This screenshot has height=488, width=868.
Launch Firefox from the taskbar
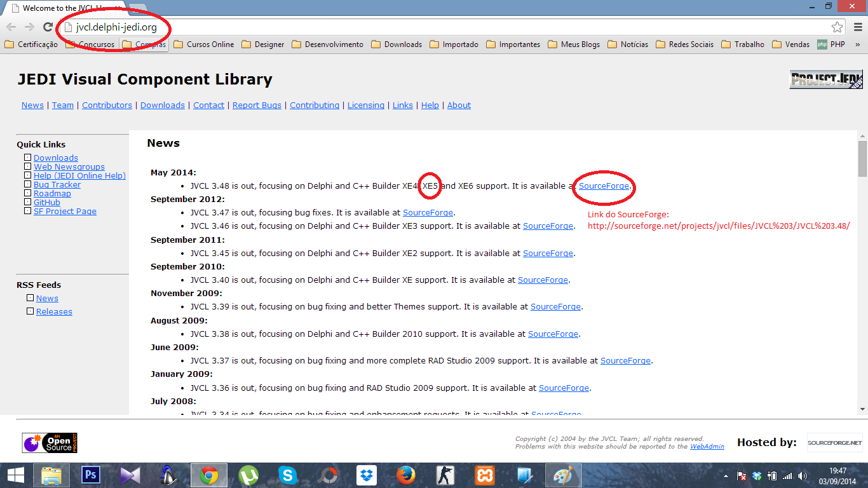[406, 475]
